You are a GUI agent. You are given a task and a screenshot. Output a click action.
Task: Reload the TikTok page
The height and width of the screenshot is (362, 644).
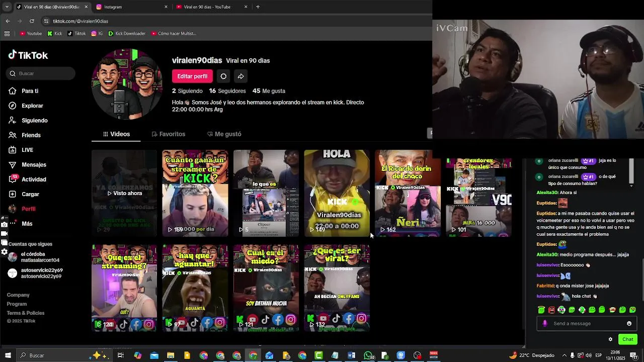[x=32, y=21]
